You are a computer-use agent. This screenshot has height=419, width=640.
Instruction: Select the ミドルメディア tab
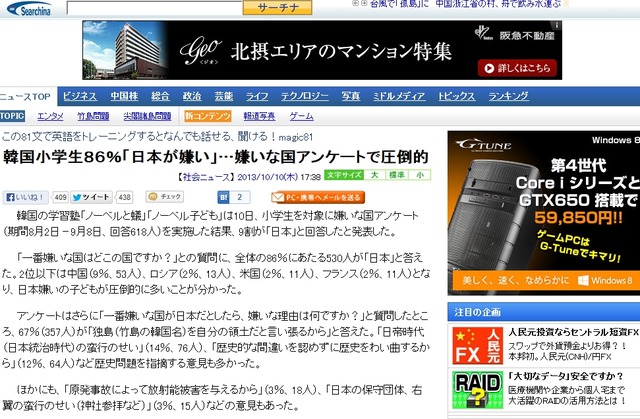coord(399,96)
